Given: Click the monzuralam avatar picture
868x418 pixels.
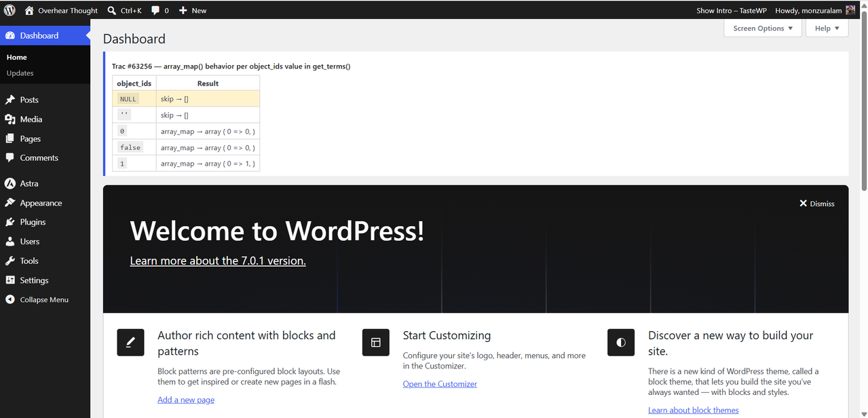Looking at the screenshot, I should click(x=850, y=10).
